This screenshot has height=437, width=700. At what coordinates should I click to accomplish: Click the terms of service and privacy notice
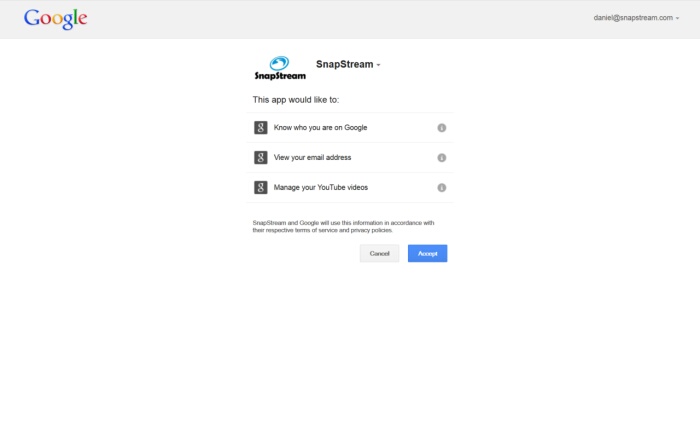pyautogui.click(x=343, y=226)
